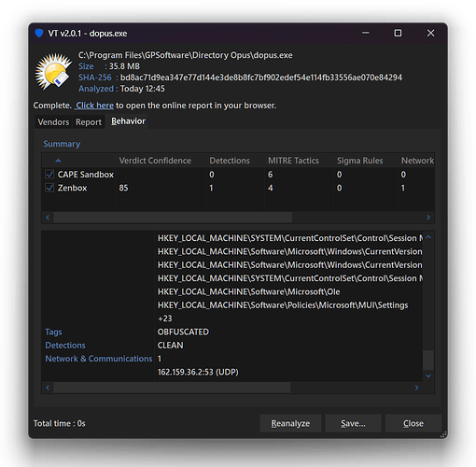Sort by MITRE Tactics column header

[x=293, y=161]
